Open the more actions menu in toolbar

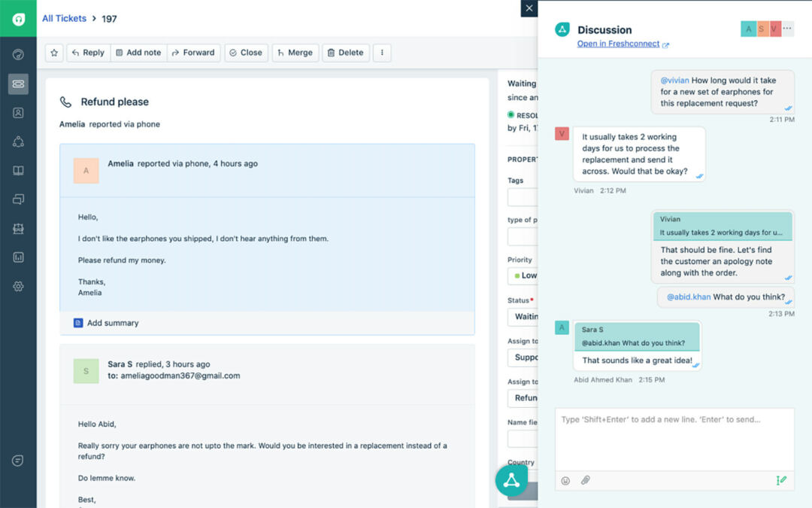pyautogui.click(x=382, y=53)
